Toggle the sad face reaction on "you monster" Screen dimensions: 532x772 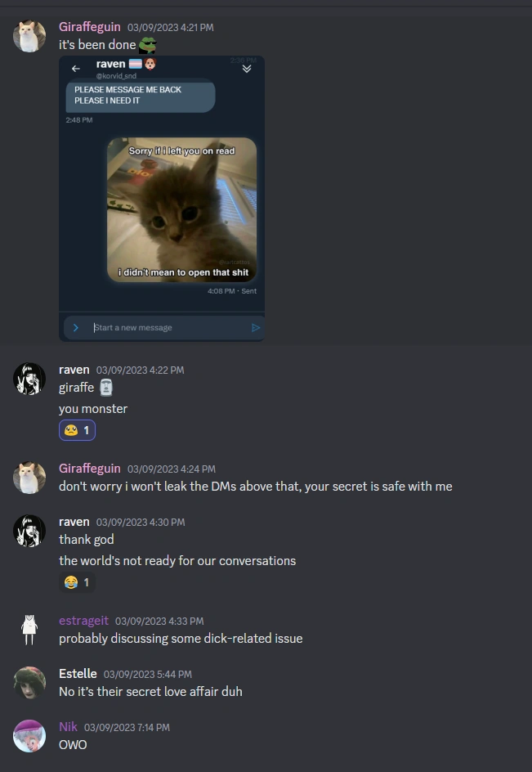pyautogui.click(x=78, y=430)
